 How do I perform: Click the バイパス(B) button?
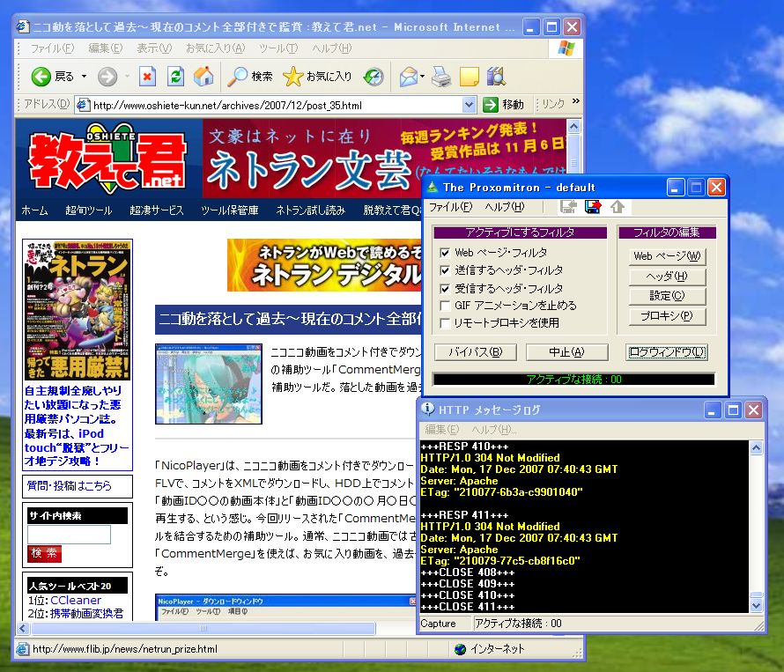475,352
